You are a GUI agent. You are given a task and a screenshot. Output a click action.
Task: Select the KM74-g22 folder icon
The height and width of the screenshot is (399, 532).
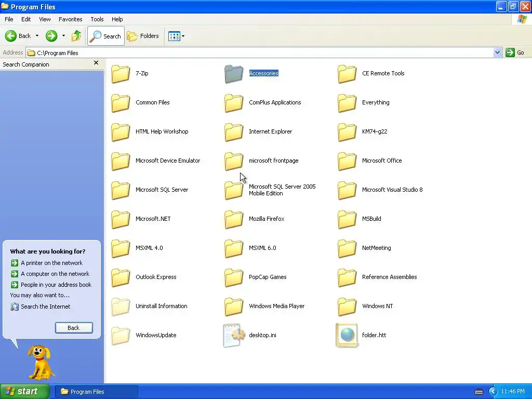[347, 132]
